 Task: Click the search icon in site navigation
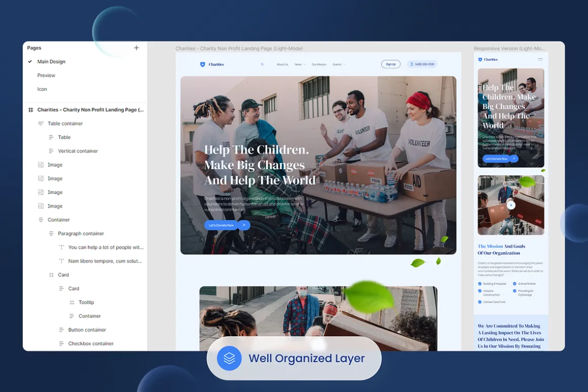tap(262, 64)
